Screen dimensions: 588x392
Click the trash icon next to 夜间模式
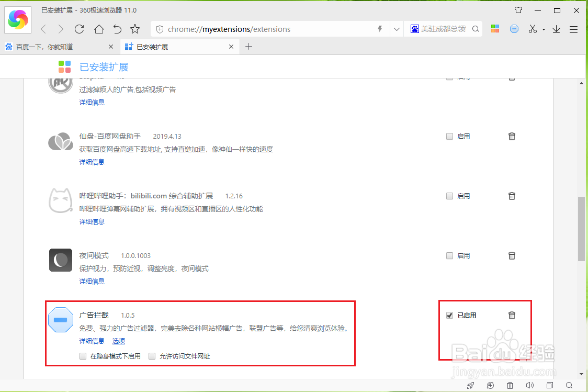click(x=512, y=255)
